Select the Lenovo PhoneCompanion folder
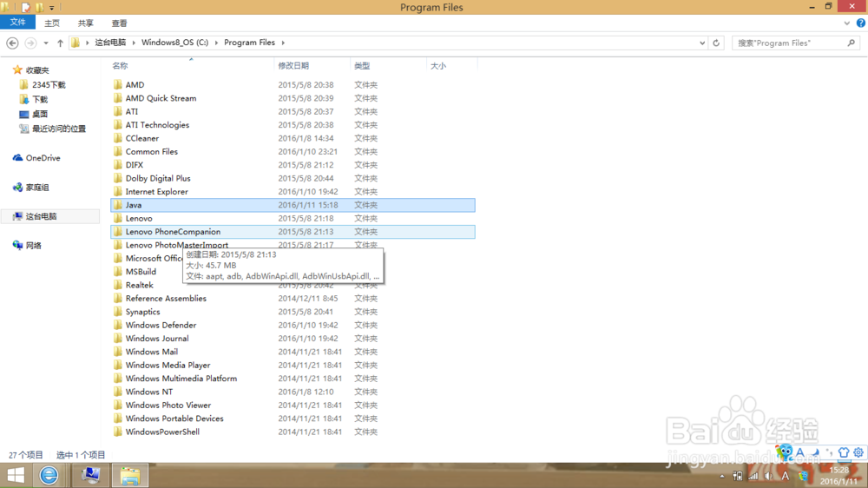The width and height of the screenshot is (868, 488). pyautogui.click(x=293, y=232)
